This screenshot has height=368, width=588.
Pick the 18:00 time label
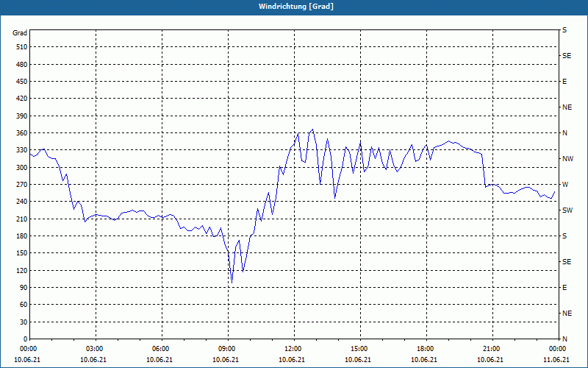[x=426, y=349]
